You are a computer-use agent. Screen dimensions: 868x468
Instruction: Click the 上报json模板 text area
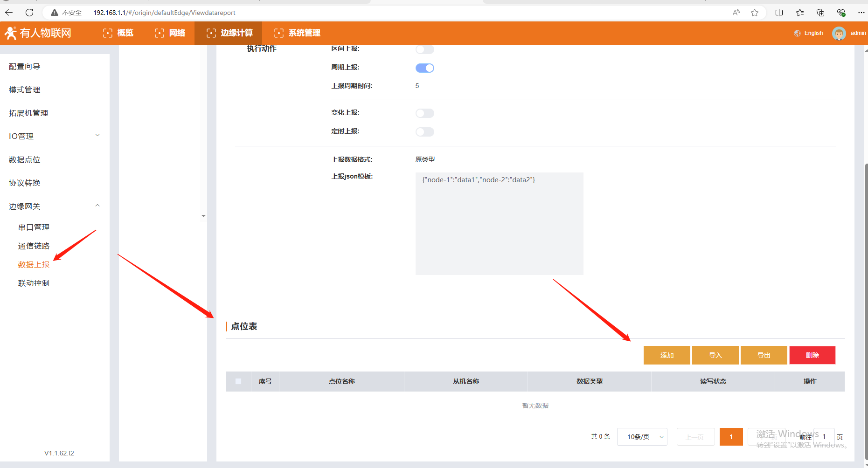tap(499, 224)
